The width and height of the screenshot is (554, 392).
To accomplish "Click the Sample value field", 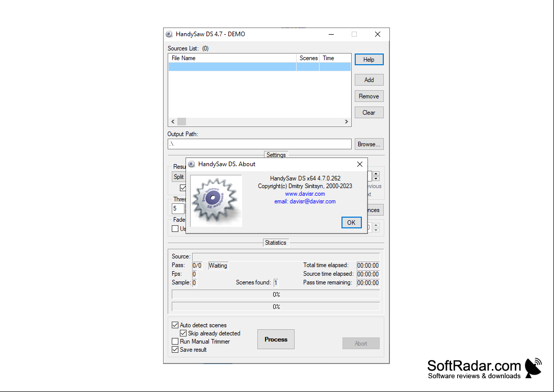I will (x=194, y=283).
